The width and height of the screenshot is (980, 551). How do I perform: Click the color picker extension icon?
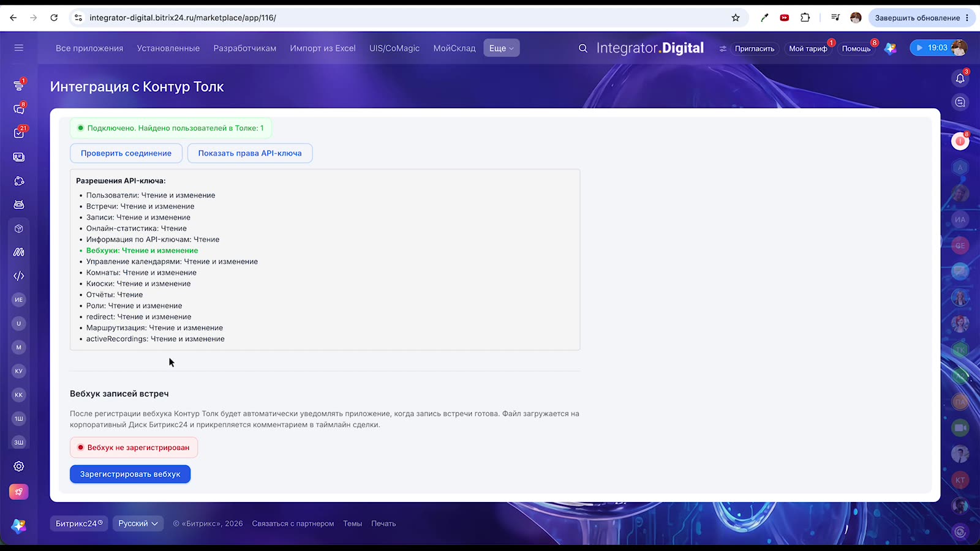tap(764, 18)
